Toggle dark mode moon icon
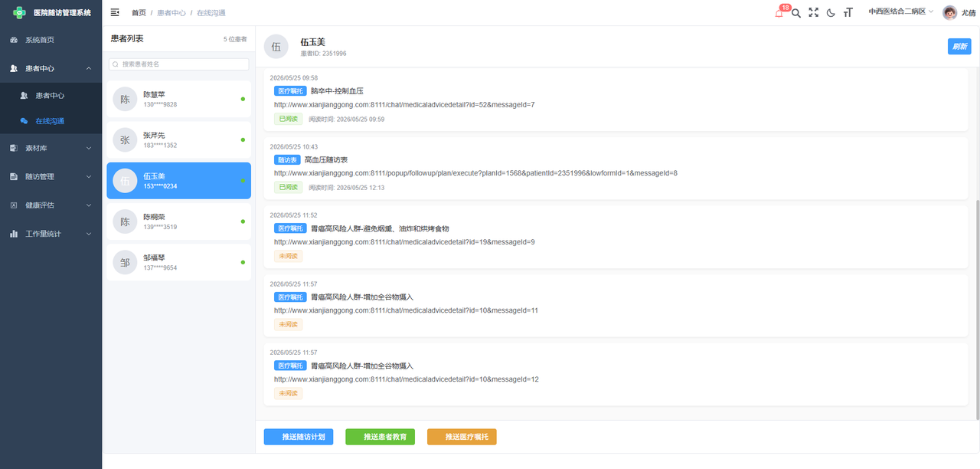Screen dimensions: 980x469 click(x=831, y=12)
